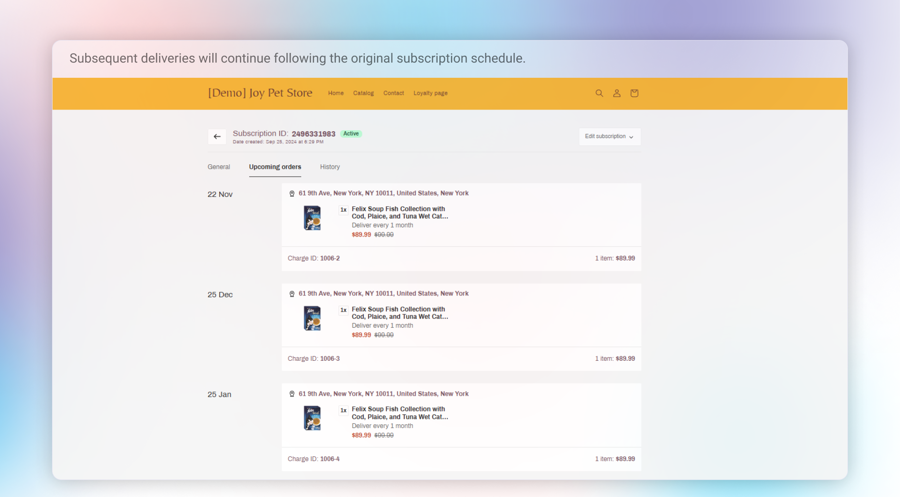The height and width of the screenshot is (497, 900).
Task: Switch to the General tab
Action: [x=219, y=167]
